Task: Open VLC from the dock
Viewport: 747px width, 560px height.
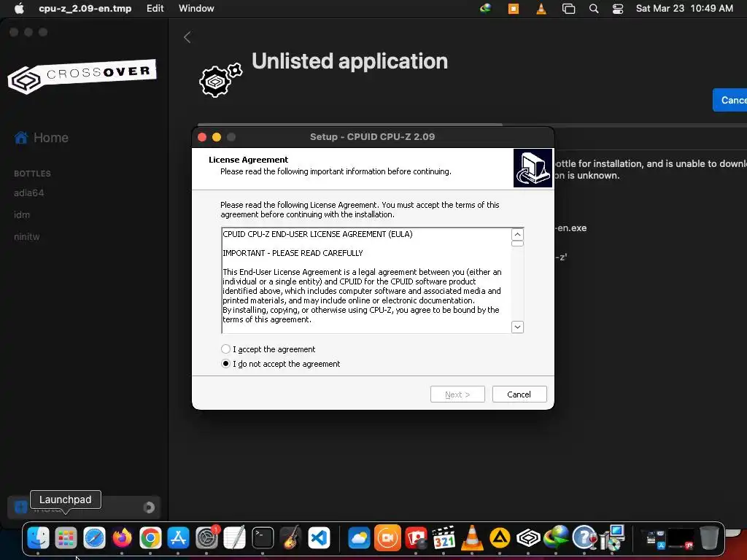Action: coord(472,538)
